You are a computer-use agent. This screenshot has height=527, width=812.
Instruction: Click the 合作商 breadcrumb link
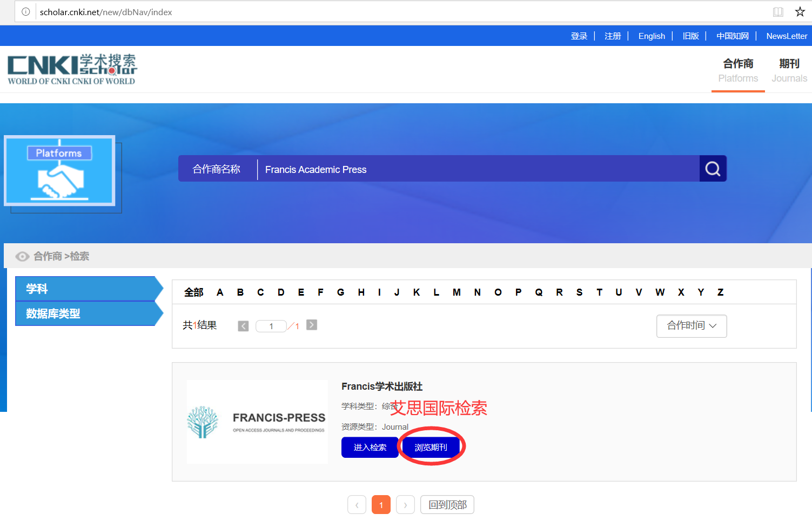click(x=48, y=256)
